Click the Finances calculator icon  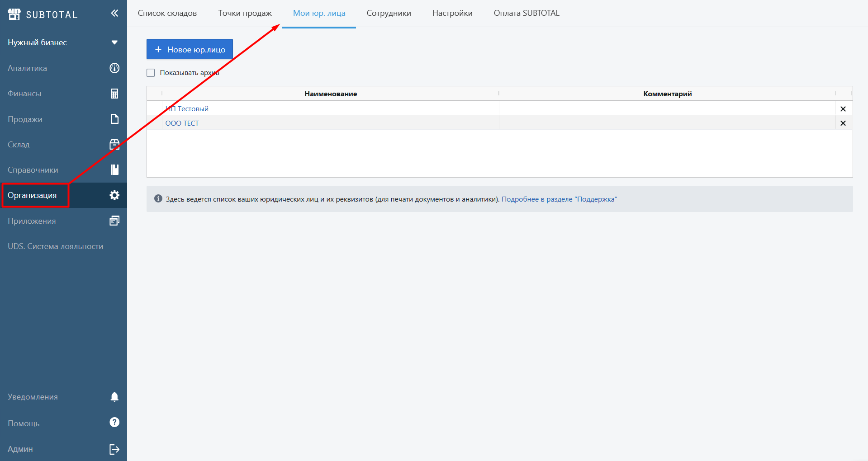tap(114, 94)
